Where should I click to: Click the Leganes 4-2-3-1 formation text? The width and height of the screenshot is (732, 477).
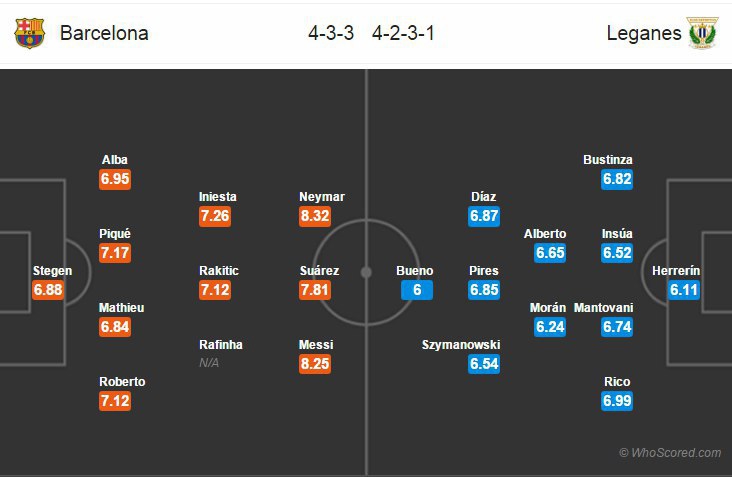403,33
